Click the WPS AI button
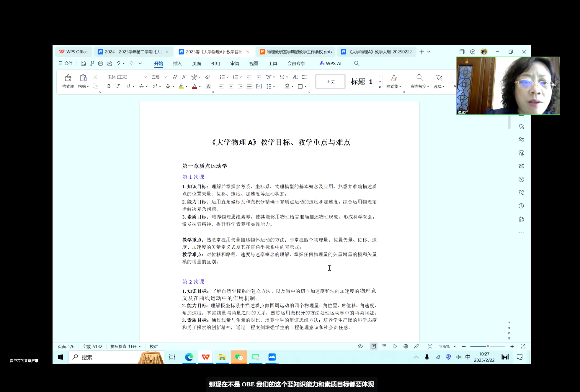 [331, 63]
